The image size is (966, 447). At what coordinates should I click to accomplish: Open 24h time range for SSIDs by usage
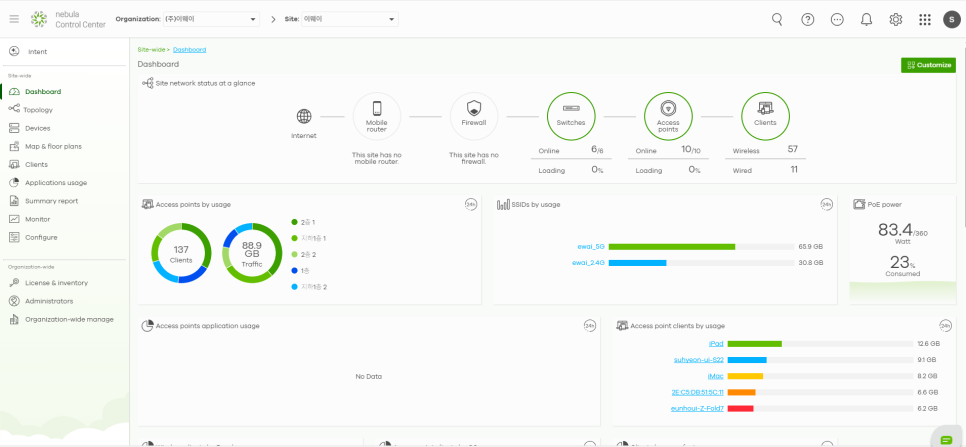(826, 204)
